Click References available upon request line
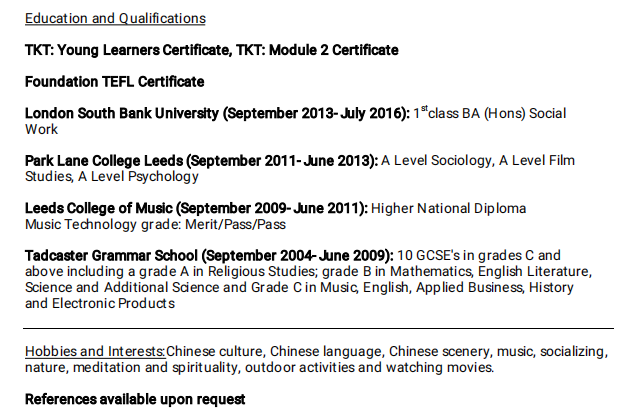This screenshot has height=408, width=640. pyautogui.click(x=135, y=400)
